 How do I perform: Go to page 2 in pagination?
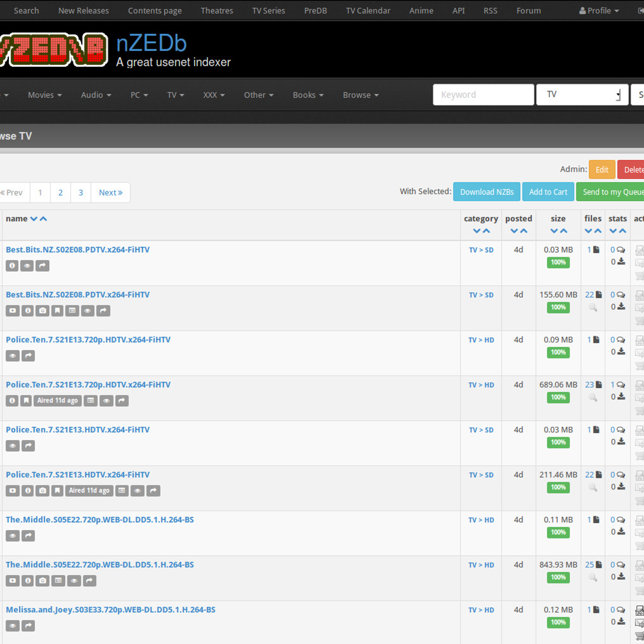click(x=60, y=193)
